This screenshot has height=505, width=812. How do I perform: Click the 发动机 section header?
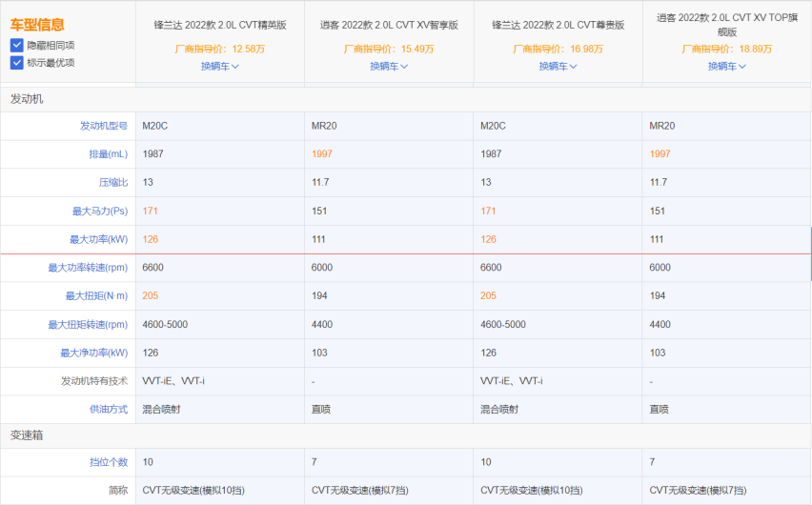27,99
